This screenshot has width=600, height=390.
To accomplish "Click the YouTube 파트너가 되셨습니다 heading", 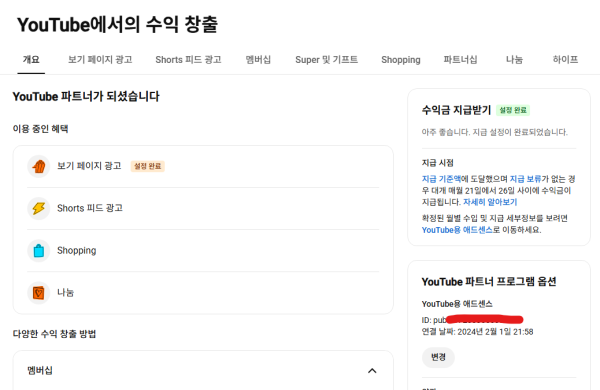I will [x=86, y=96].
